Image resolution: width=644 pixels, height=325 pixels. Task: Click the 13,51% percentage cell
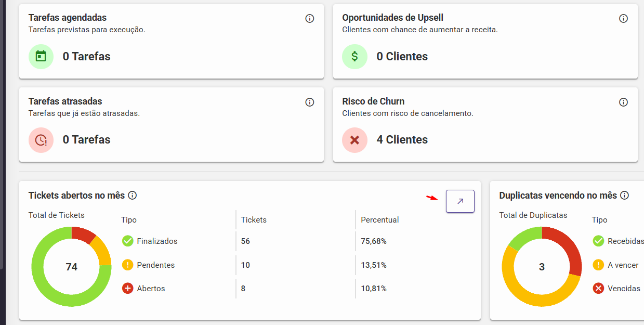374,265
